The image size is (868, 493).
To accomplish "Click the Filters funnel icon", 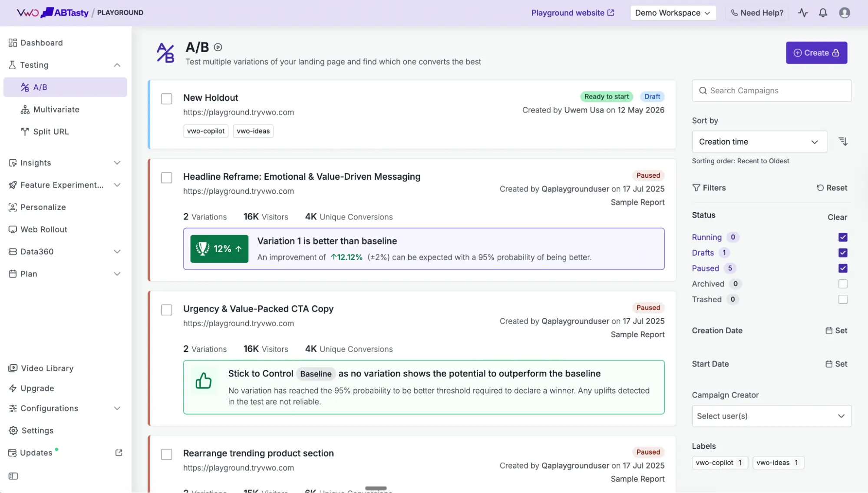I will coord(696,188).
